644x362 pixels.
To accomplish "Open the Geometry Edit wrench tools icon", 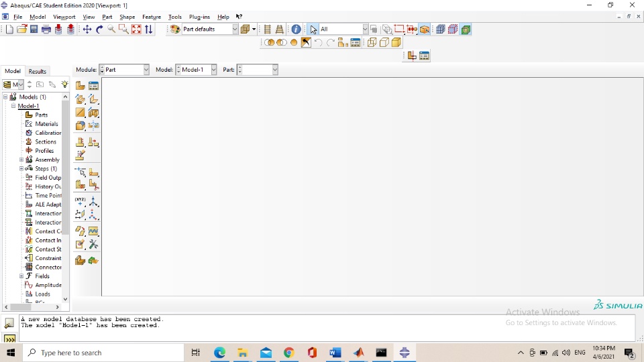I will click(x=94, y=245).
